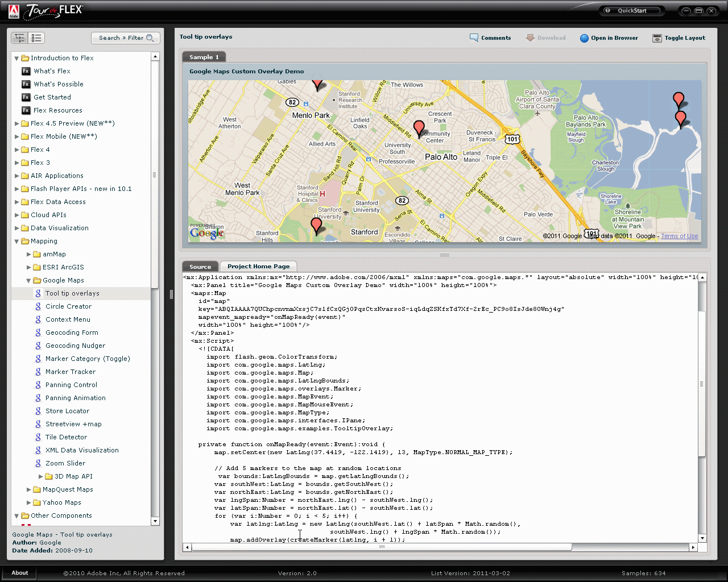Click the map marker by Stanford University
728x582 pixels.
317,226
